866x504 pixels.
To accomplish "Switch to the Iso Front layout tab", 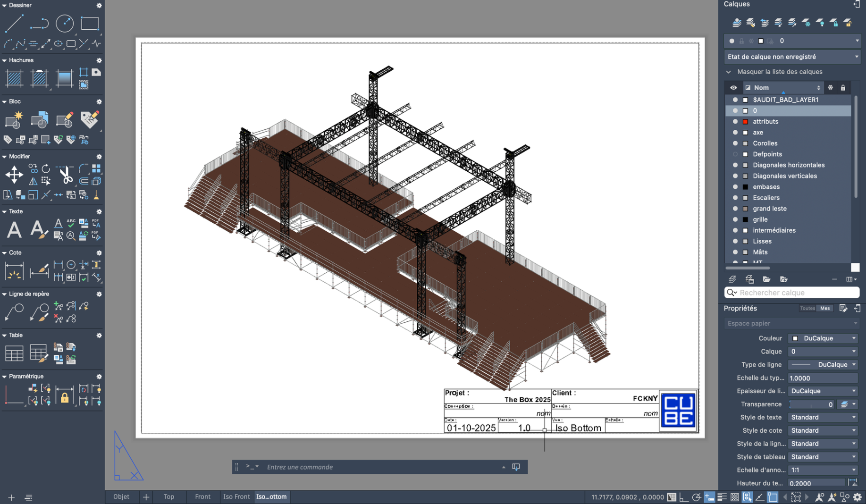I will pos(236,496).
